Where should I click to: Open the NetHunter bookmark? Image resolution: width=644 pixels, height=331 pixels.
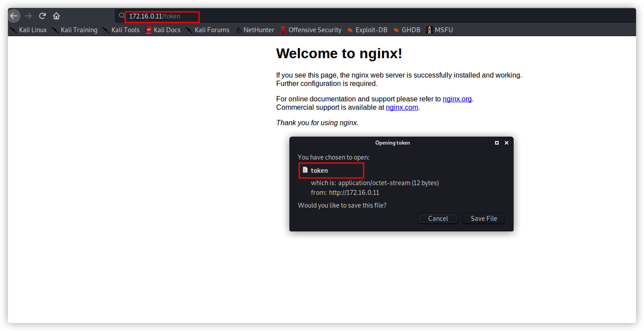tap(255, 30)
